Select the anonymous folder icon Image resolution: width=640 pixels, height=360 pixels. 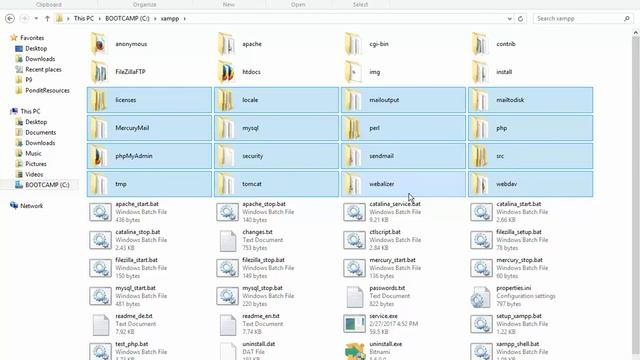[99, 44]
